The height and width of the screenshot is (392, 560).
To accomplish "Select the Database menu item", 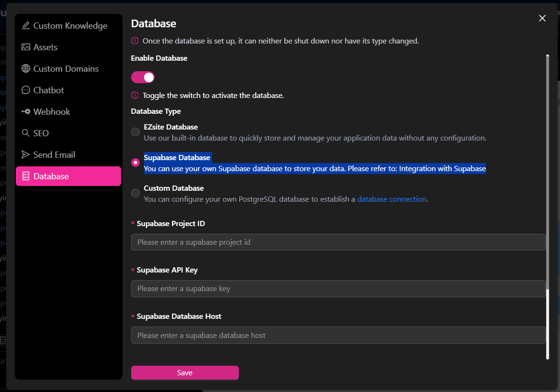I will pos(68,176).
